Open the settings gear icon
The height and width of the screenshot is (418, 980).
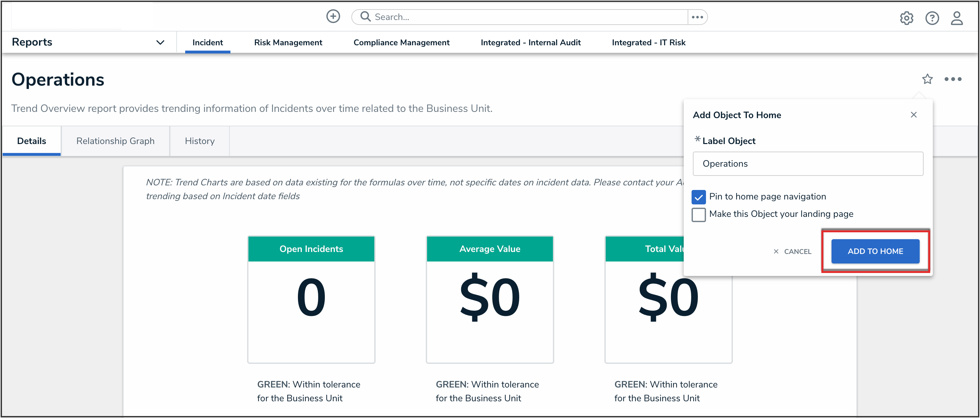click(x=906, y=18)
